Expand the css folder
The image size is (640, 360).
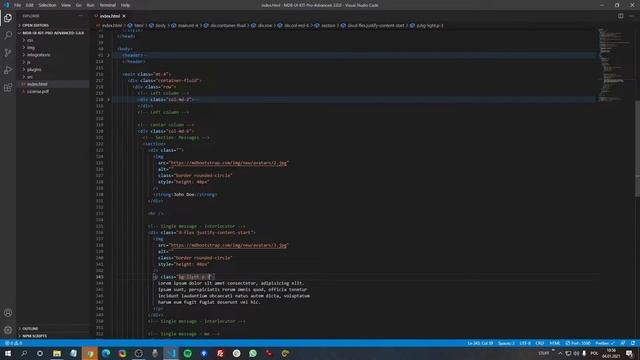[x=30, y=40]
